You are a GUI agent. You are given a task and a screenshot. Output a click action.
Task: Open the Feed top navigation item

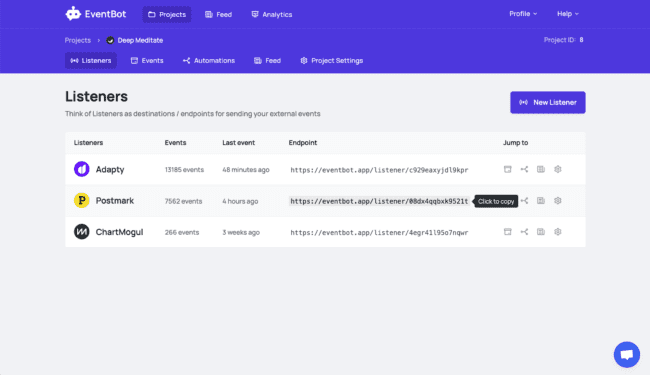coord(218,15)
